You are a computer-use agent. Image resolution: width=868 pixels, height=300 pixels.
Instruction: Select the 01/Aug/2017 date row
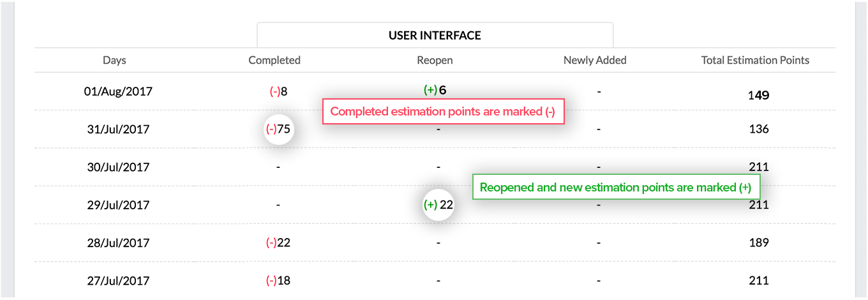[x=435, y=91]
